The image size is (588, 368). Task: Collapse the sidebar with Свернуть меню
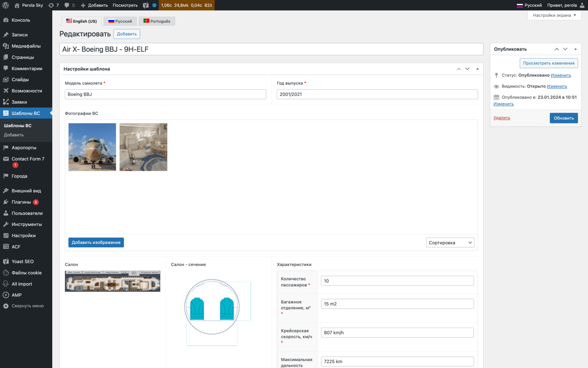coord(27,306)
